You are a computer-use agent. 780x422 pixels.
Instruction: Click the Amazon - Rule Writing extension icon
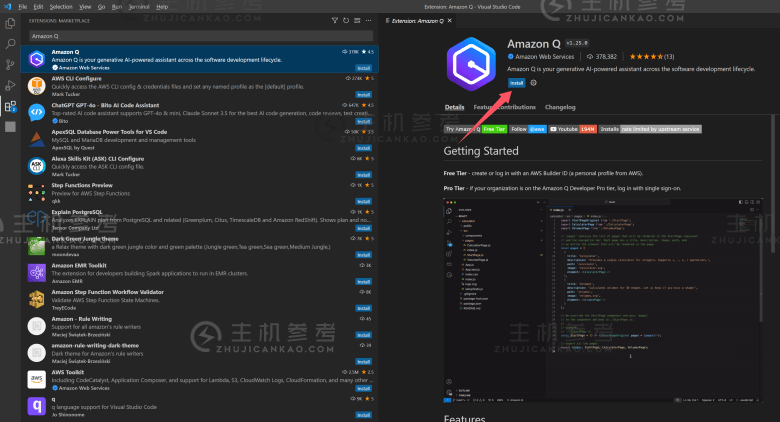point(37,326)
